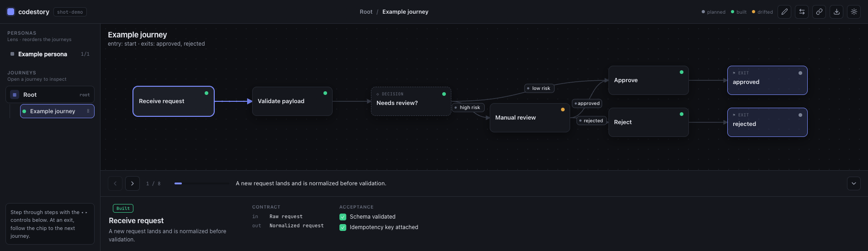The height and width of the screenshot is (251, 868).
Task: Click the entry and exits summary text
Action: [156, 44]
